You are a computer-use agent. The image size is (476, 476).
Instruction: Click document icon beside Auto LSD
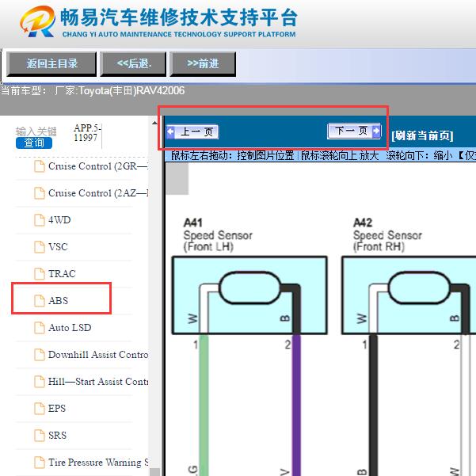click(x=40, y=328)
